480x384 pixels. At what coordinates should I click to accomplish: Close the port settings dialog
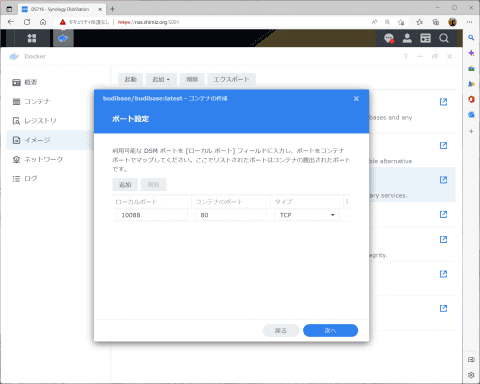pos(356,99)
